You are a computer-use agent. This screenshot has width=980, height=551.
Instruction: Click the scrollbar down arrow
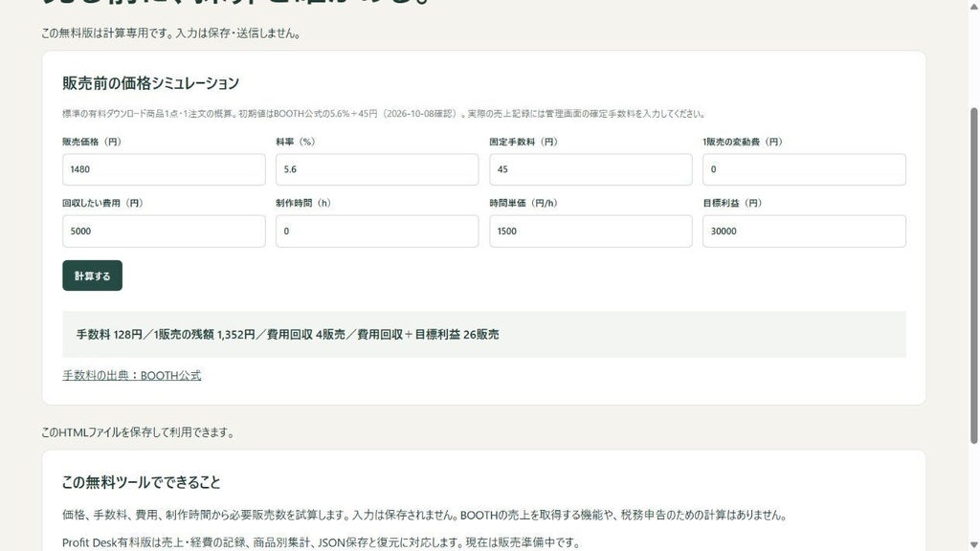click(x=973, y=545)
